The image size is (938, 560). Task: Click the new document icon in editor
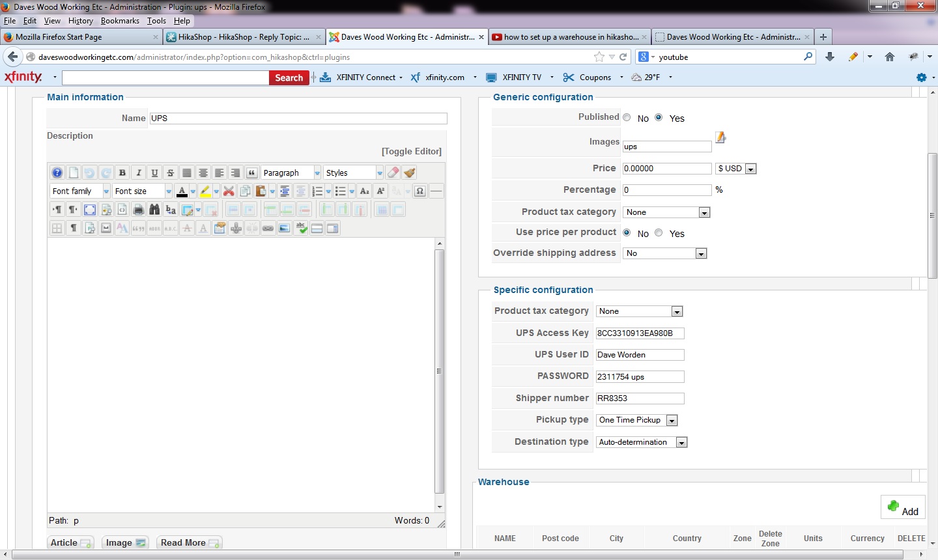point(74,173)
